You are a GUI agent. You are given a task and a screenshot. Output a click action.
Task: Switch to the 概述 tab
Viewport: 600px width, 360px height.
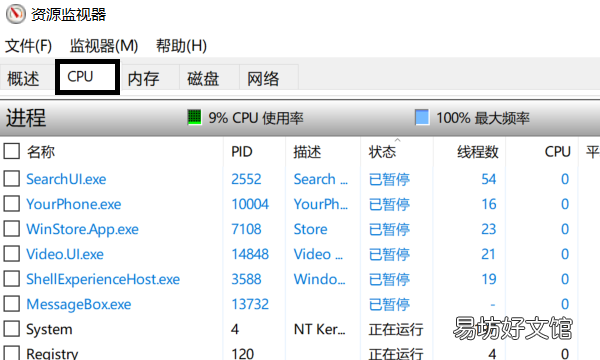pos(23,79)
